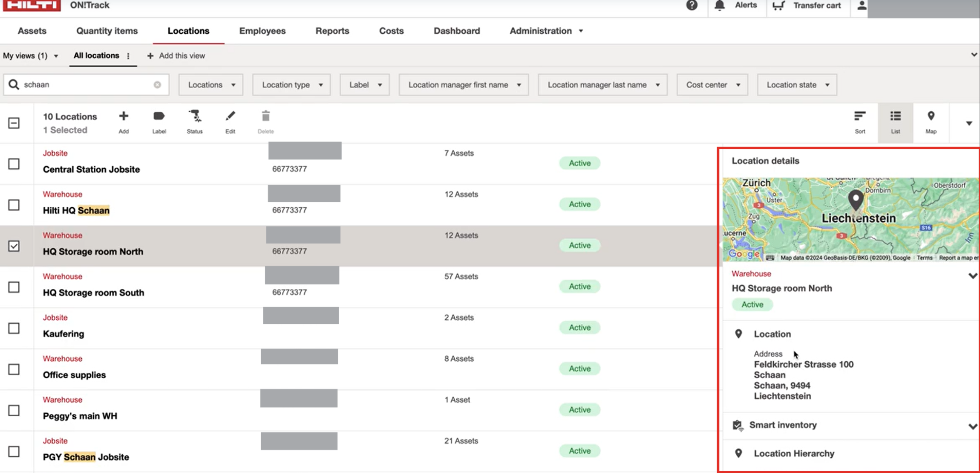Viewport: 980px width, 473px height.
Task: Open the Administration menu
Action: tap(546, 31)
